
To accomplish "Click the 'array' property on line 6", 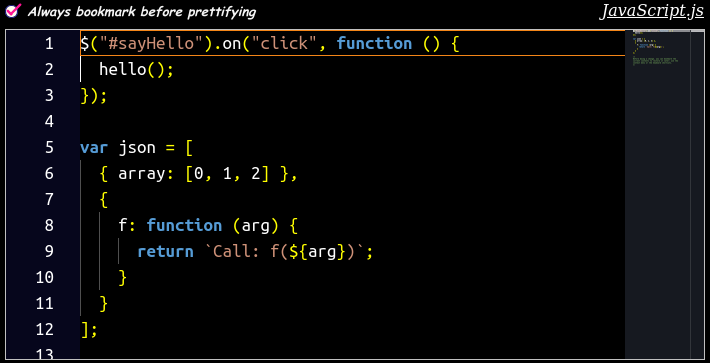I will coord(142,174).
